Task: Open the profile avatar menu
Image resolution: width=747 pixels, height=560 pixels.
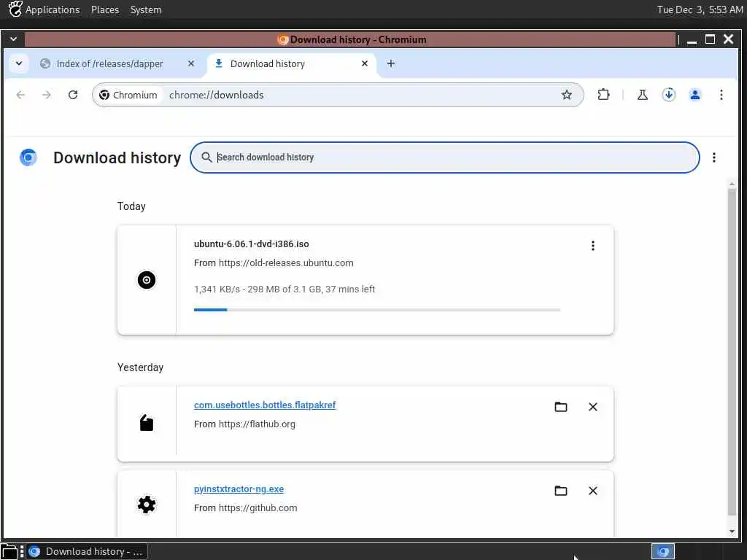Action: [695, 95]
